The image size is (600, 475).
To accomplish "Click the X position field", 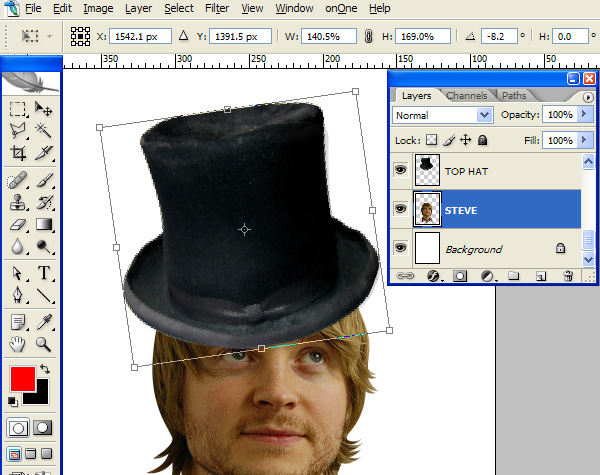I will (x=140, y=36).
